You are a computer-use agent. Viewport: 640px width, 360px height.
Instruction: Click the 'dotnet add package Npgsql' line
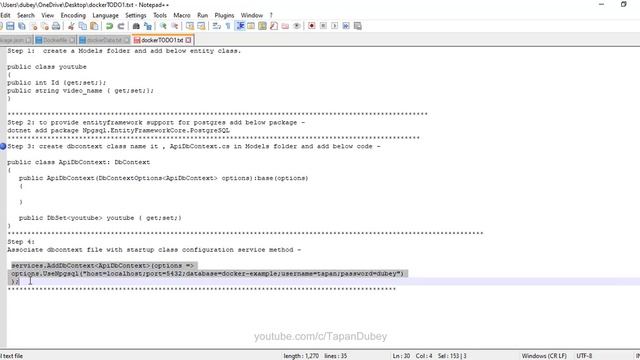point(118,131)
